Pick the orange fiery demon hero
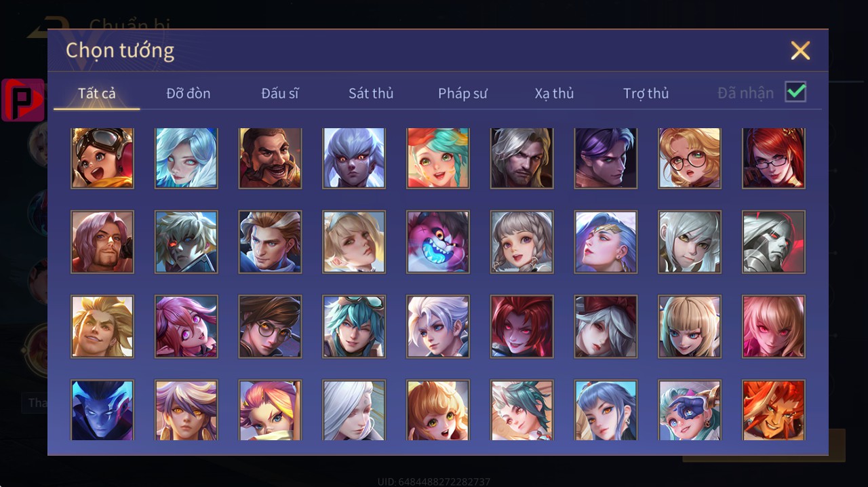 pyautogui.click(x=774, y=410)
